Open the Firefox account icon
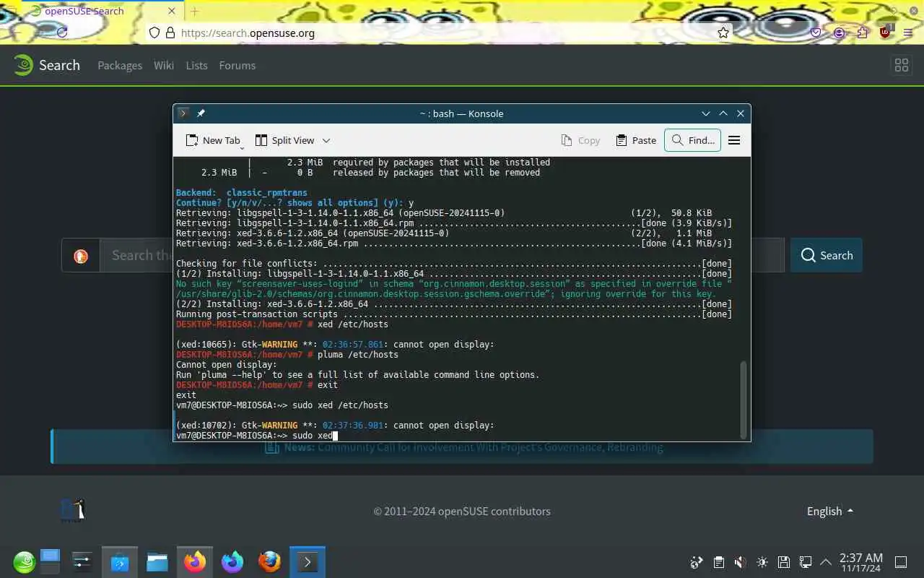This screenshot has width=924, height=578. click(839, 33)
